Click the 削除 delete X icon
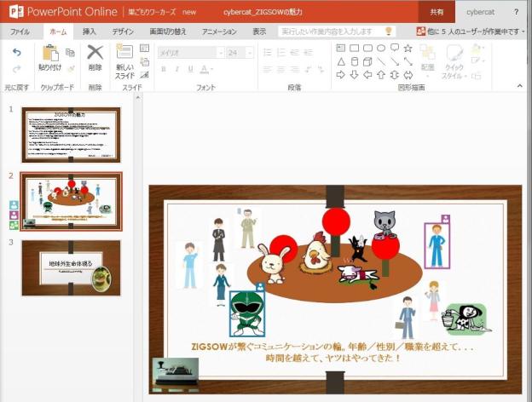This screenshot has height=402, width=532. [x=95, y=52]
